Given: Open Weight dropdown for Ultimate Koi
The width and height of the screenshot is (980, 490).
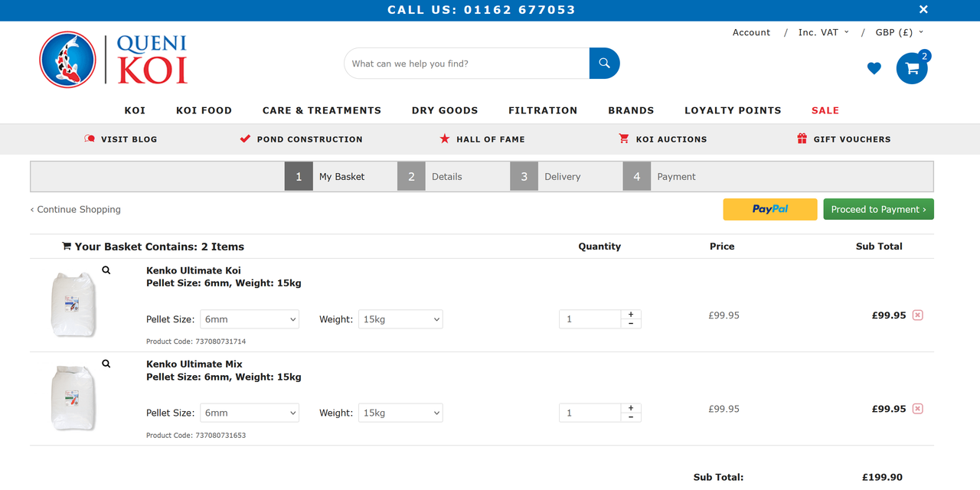Looking at the screenshot, I should click(400, 319).
